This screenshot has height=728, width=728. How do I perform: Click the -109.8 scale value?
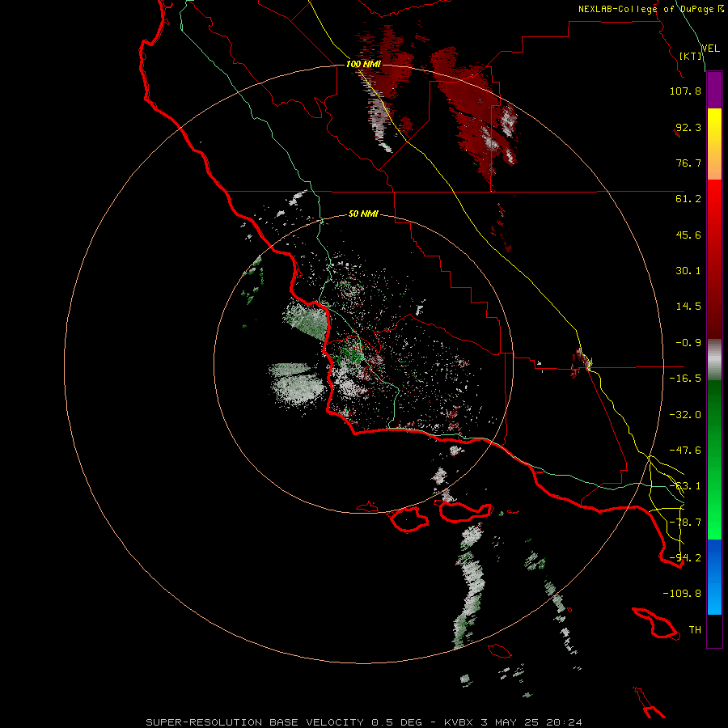point(682,594)
